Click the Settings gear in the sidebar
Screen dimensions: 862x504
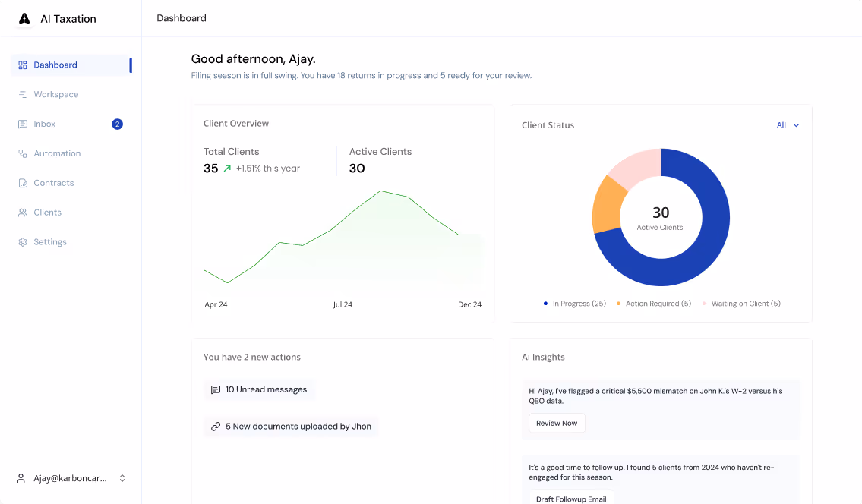pyautogui.click(x=21, y=241)
